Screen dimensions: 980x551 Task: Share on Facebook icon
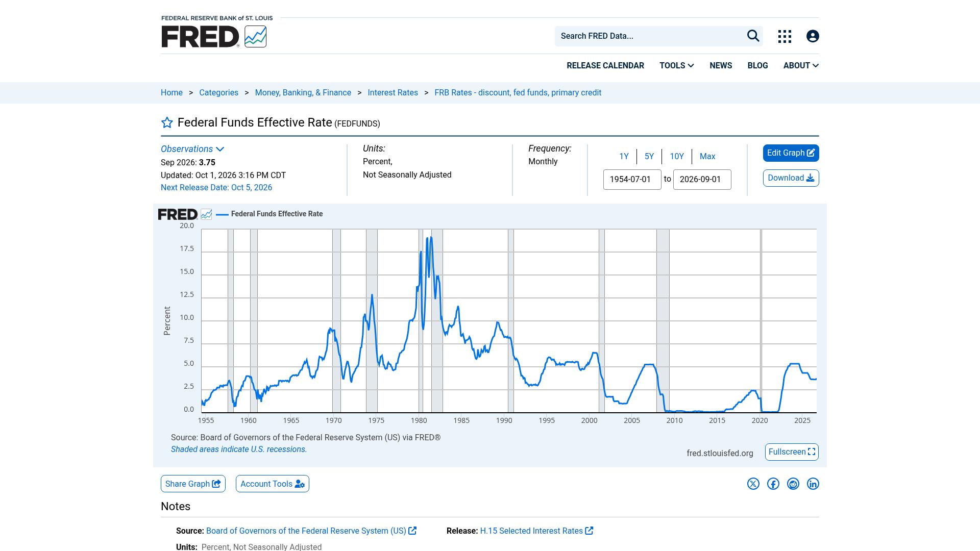click(x=773, y=484)
